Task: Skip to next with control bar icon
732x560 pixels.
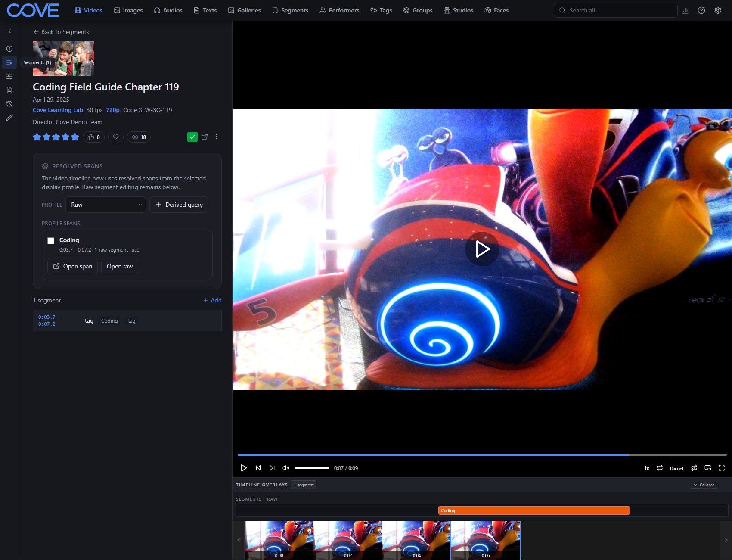Action: pos(272,468)
